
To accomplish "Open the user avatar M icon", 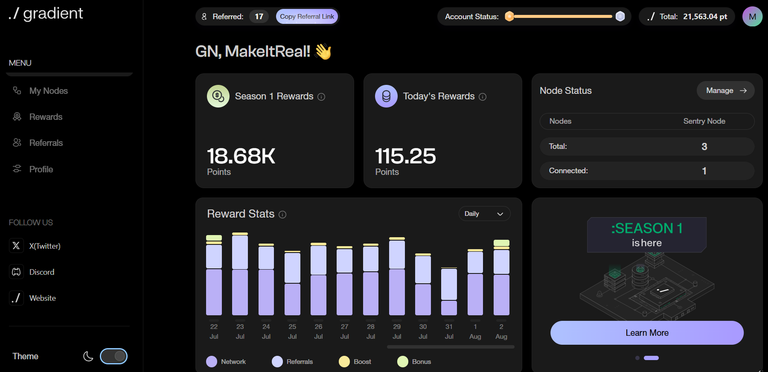I will (x=752, y=17).
